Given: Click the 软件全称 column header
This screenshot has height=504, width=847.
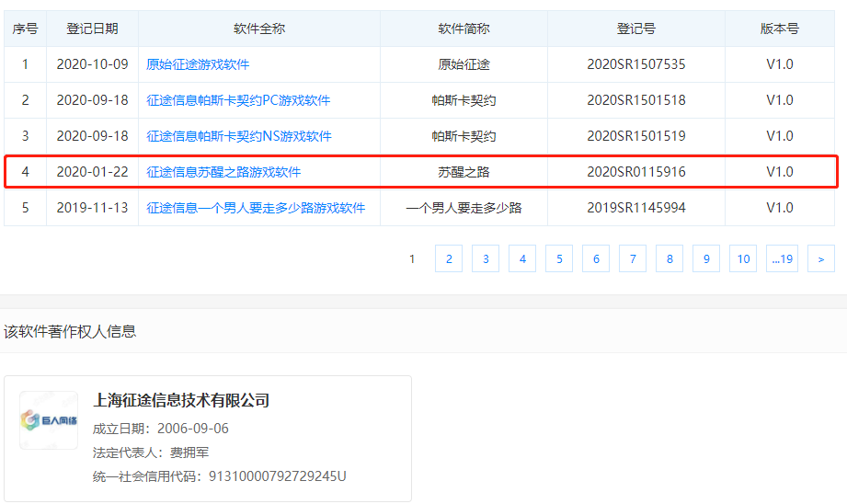Looking at the screenshot, I should pyautogui.click(x=259, y=29).
